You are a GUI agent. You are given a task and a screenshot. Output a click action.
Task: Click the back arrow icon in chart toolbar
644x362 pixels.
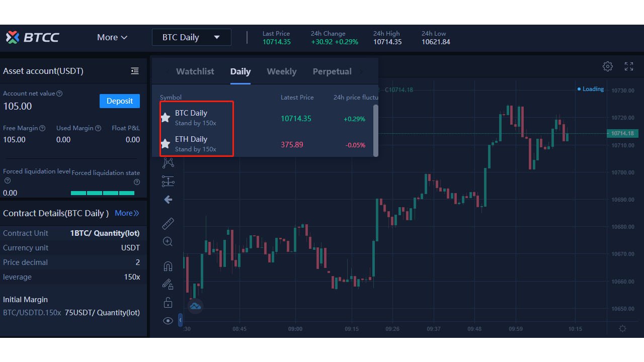[x=168, y=200]
